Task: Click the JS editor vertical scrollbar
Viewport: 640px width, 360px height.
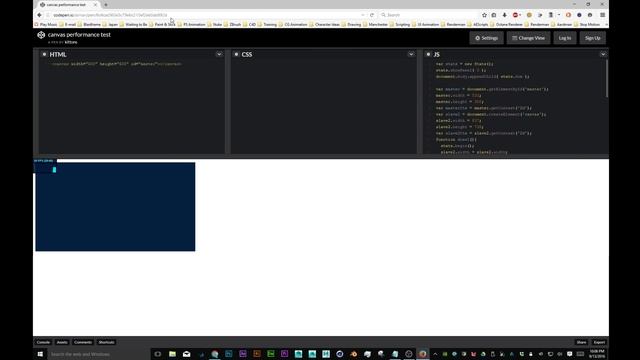Action: click(x=607, y=78)
